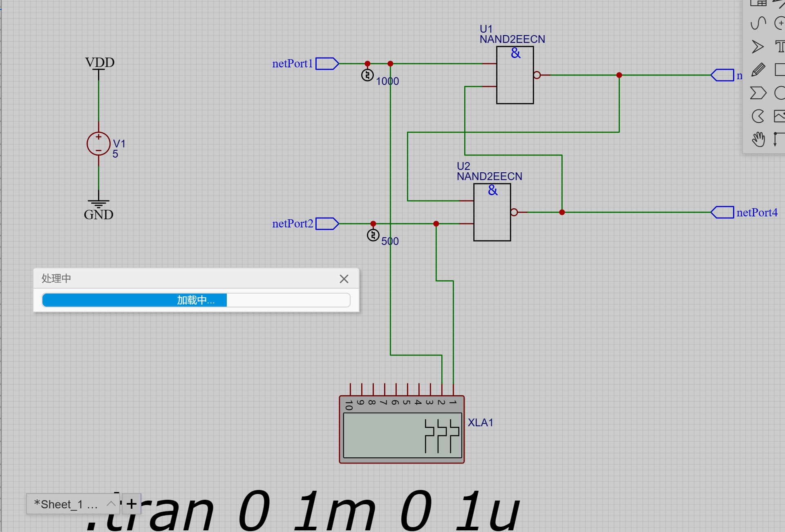Image resolution: width=785 pixels, height=532 pixels.
Task: Select the U1 NAND2EECN gate
Action: [x=515, y=76]
